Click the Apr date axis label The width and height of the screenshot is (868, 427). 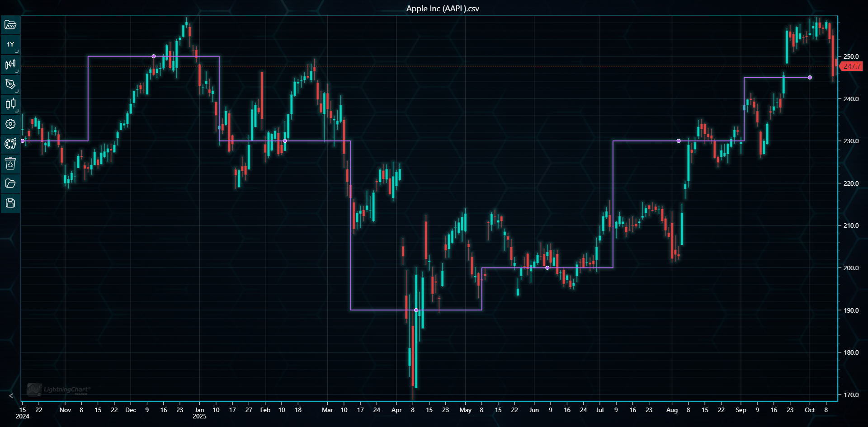[x=396, y=410]
